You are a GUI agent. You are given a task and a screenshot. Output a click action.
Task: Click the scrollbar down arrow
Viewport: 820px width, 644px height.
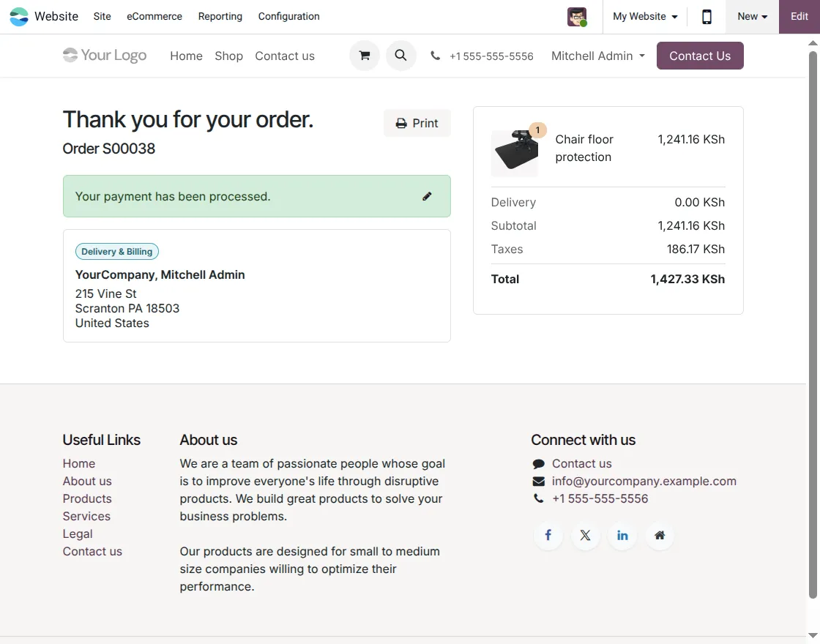tap(813, 636)
